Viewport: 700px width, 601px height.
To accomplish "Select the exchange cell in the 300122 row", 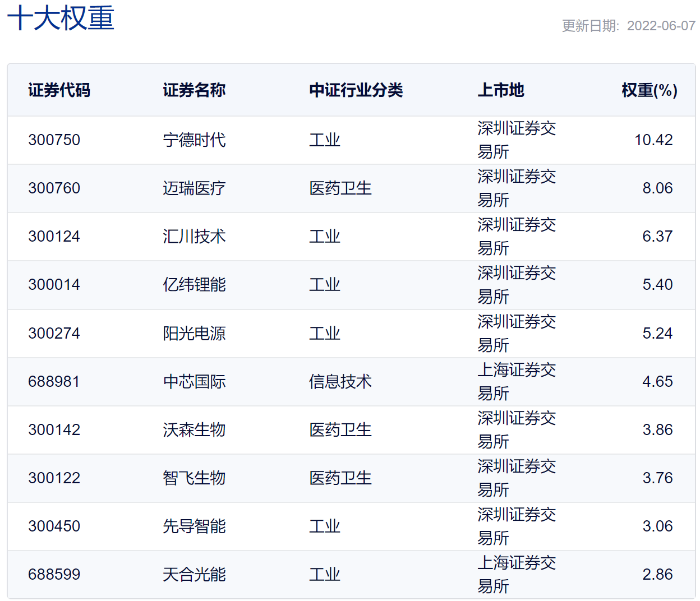I will coord(517,478).
